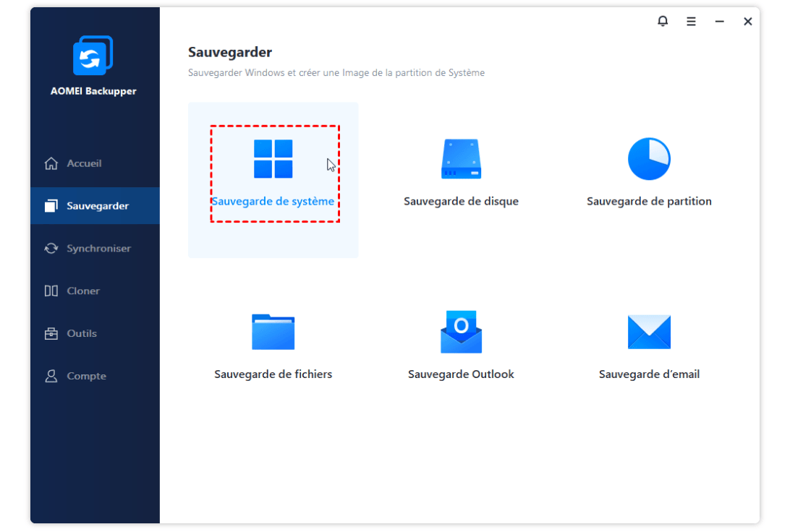
Task: Minimize the AOMEI Backupper window
Action: 719,21
